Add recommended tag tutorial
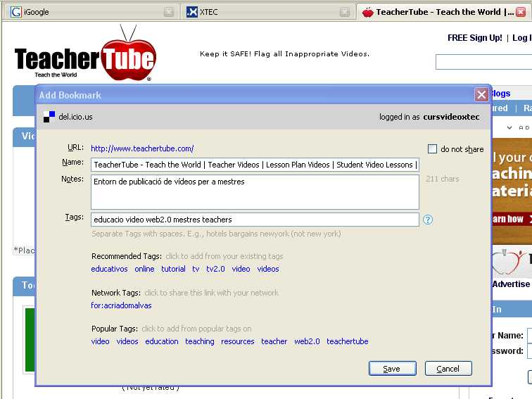The width and height of the screenshot is (532, 399). (173, 269)
